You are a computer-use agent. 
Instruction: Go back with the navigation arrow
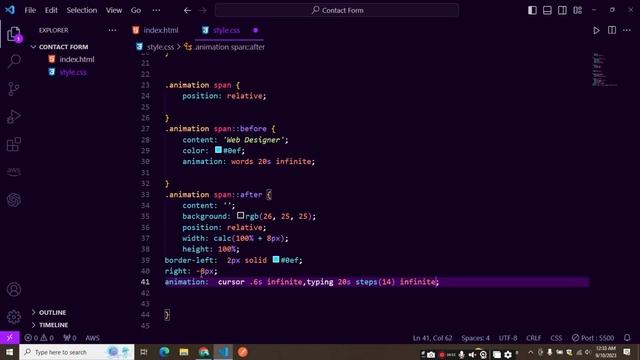[187, 10]
